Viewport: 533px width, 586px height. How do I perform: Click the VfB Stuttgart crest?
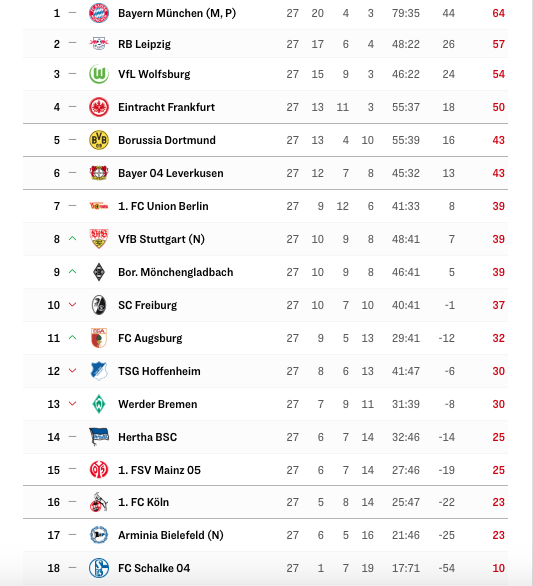click(x=99, y=239)
